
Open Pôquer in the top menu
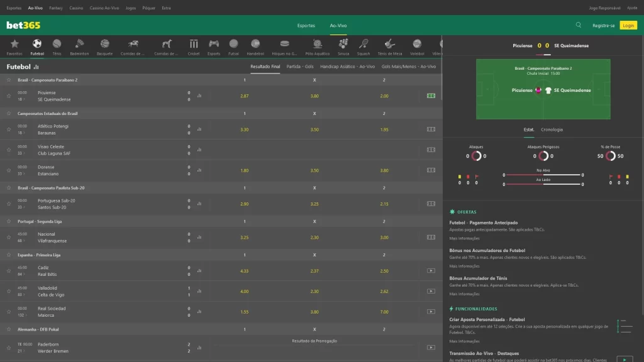coord(148,8)
